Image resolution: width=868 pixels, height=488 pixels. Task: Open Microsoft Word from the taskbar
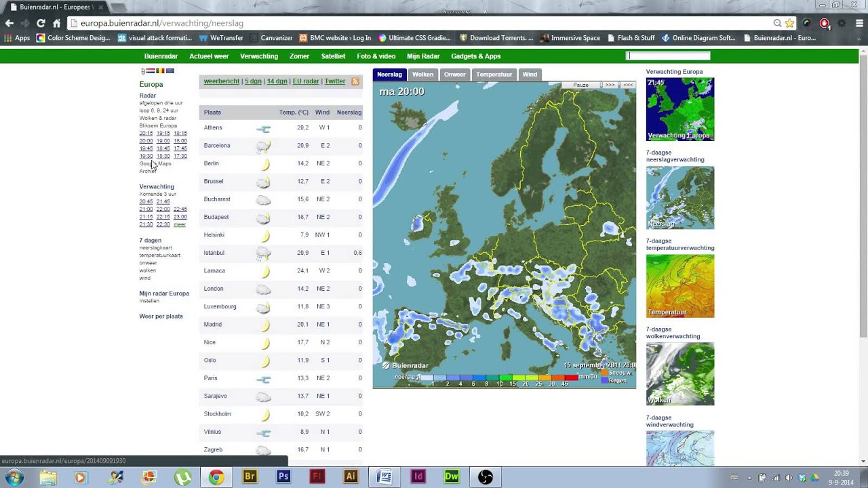coord(384,476)
